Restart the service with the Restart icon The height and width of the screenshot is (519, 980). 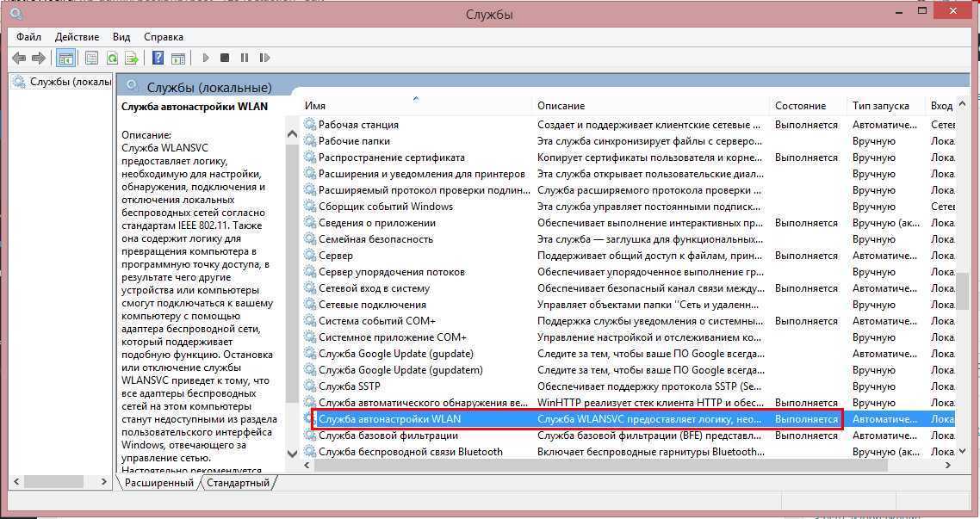pyautogui.click(x=264, y=58)
